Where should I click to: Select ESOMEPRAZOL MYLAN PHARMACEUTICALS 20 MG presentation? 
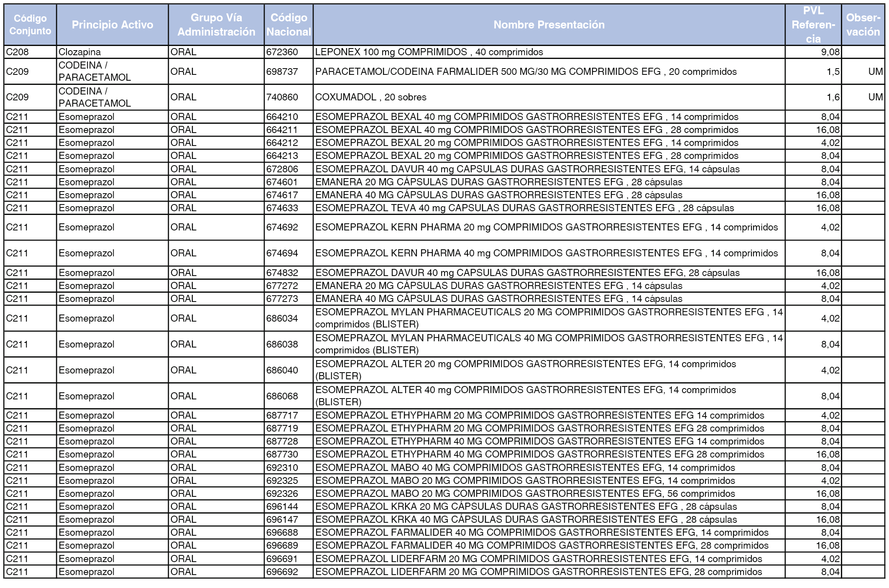tap(549, 318)
